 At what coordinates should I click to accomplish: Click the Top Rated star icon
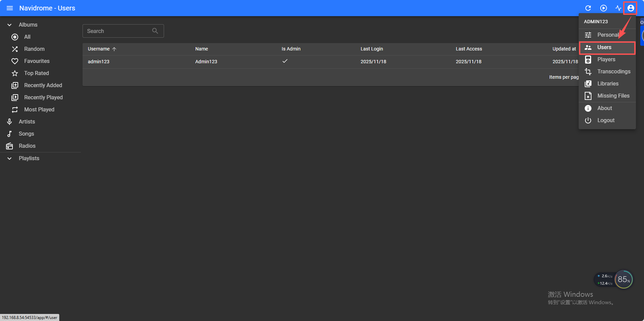15,73
